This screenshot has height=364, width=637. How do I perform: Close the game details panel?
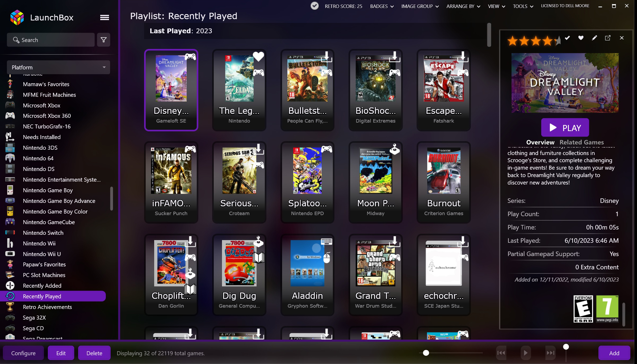coord(622,38)
